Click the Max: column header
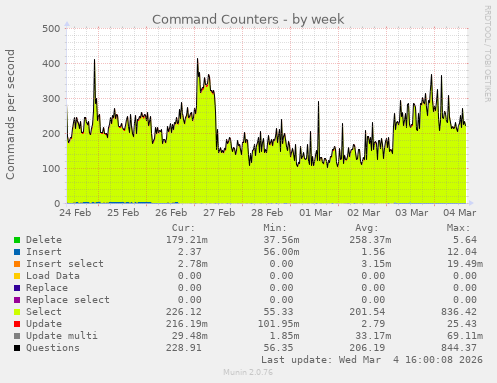497x383 pixels. pos(458,228)
